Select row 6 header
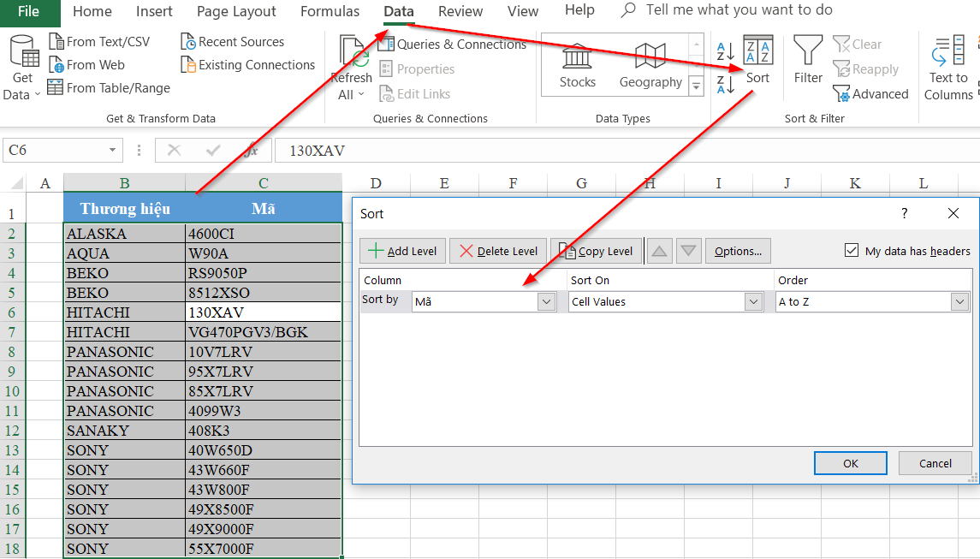980x559 pixels. pos(13,312)
